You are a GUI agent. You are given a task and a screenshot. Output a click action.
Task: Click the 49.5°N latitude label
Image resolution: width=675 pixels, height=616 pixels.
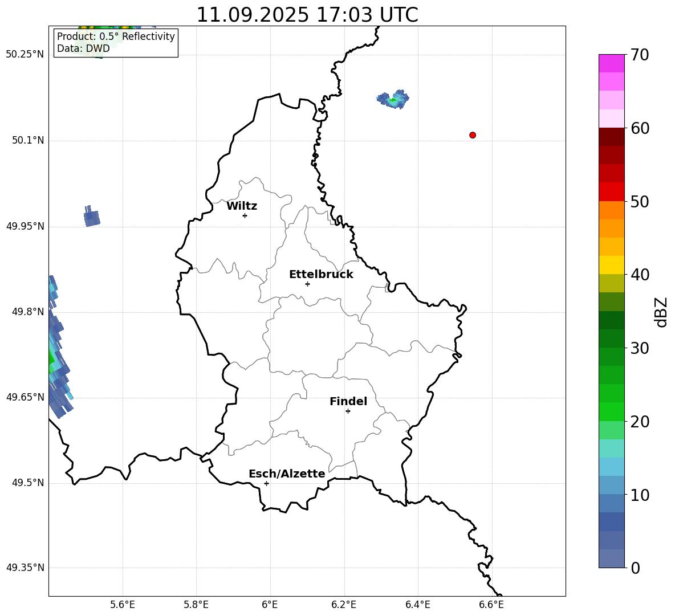click(x=28, y=483)
